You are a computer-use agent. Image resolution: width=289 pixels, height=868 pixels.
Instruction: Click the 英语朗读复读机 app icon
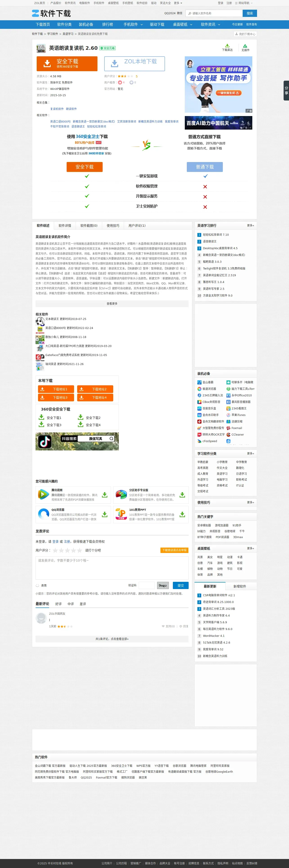(x=41, y=48)
